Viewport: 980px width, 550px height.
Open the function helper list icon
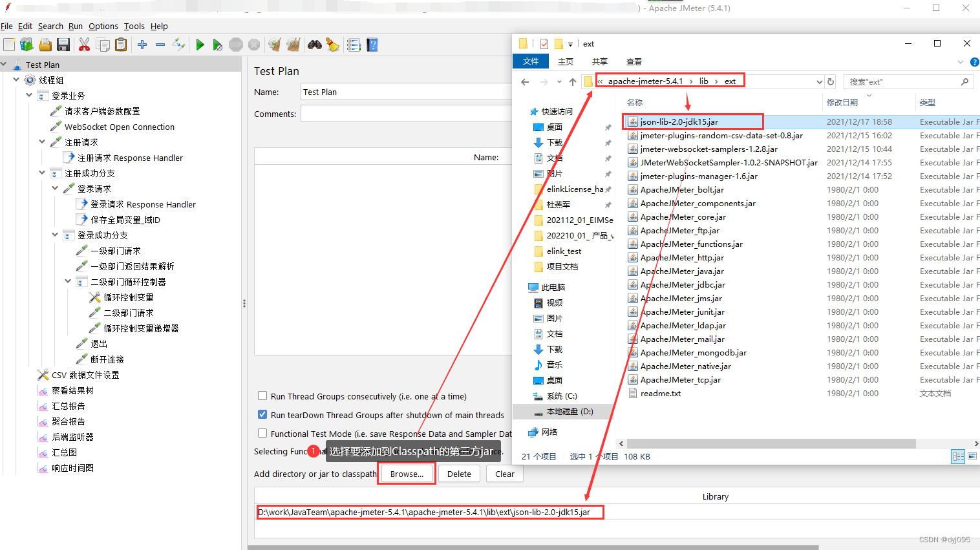coord(354,45)
